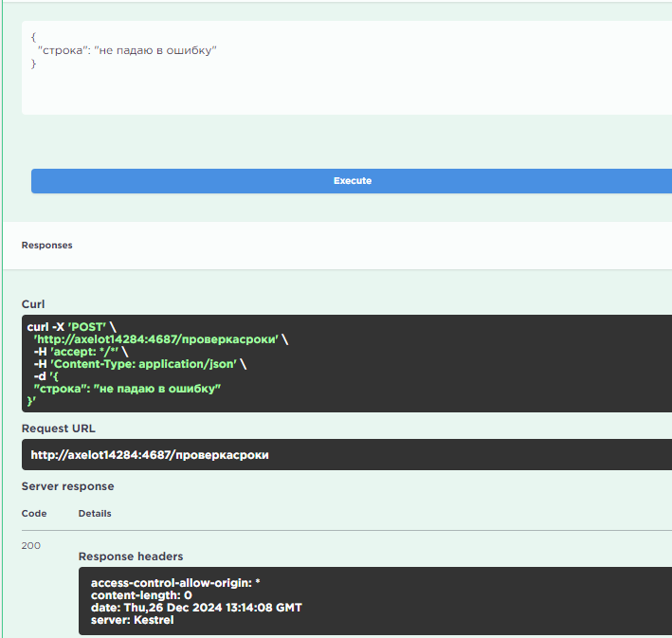The width and height of the screenshot is (672, 638).
Task: Click the Request URL address text
Action: [x=150, y=455]
